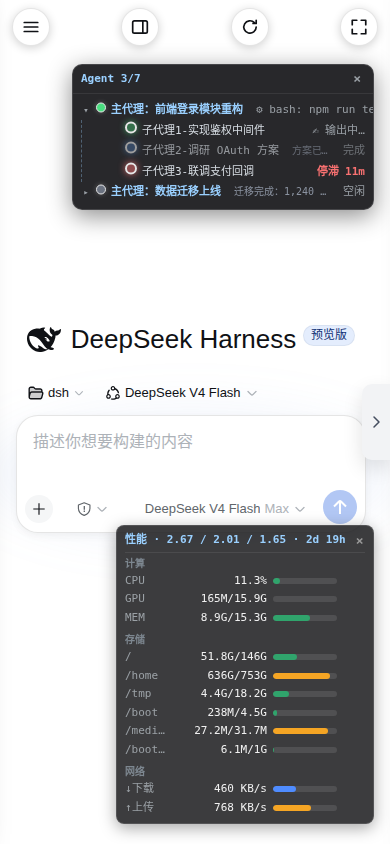Click the green status dot of 前端登录模块重构
Screen dimensions: 390x844
tap(101, 108)
